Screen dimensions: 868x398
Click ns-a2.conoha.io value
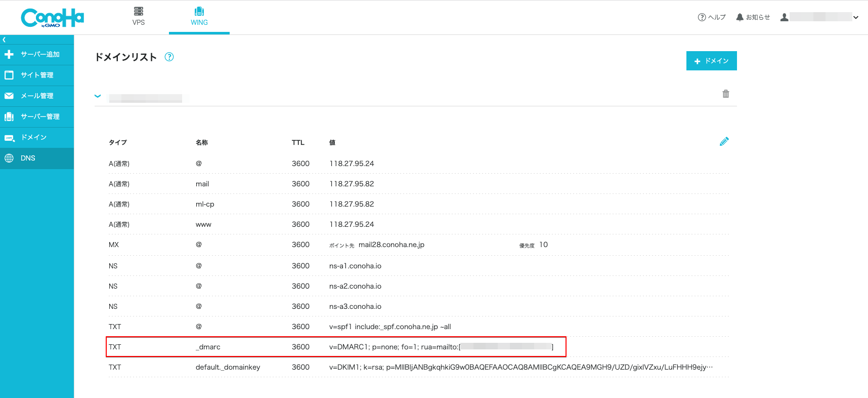tap(355, 286)
